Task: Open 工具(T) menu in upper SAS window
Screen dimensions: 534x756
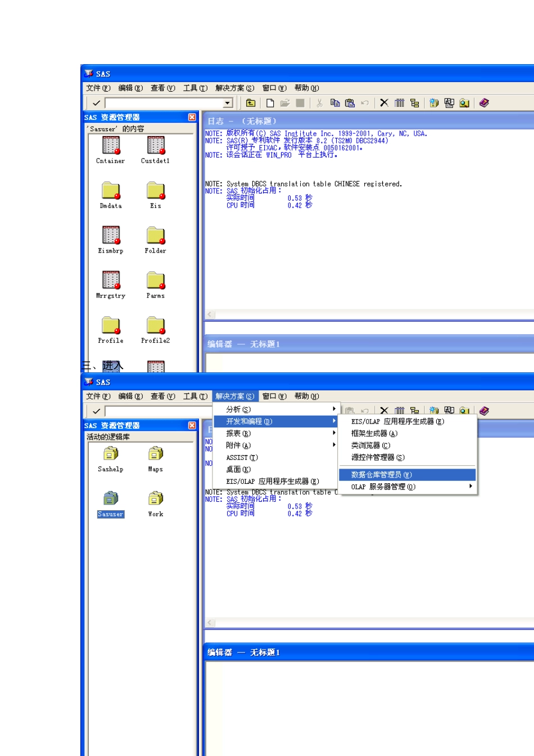Action: (195, 88)
